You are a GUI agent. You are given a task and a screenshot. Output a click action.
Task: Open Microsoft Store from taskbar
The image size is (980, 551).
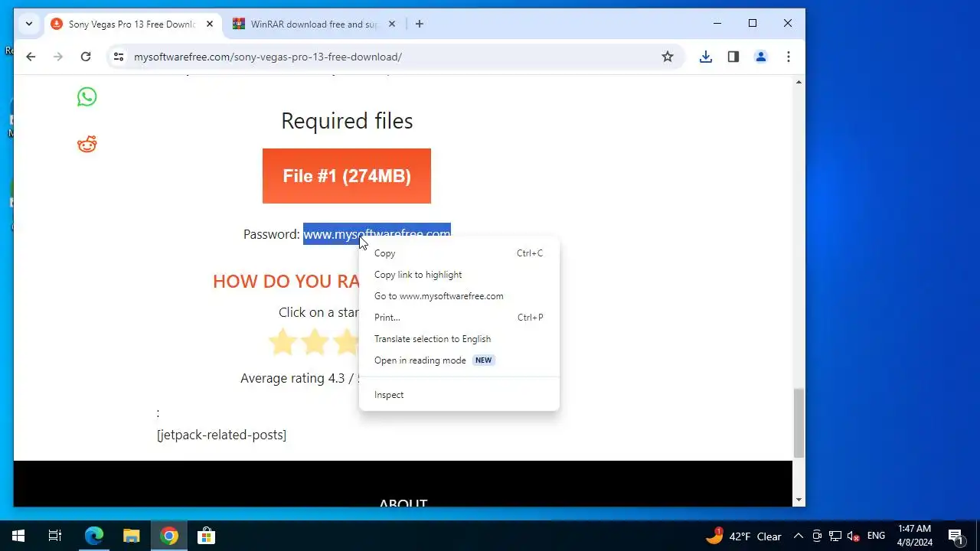[207, 536]
